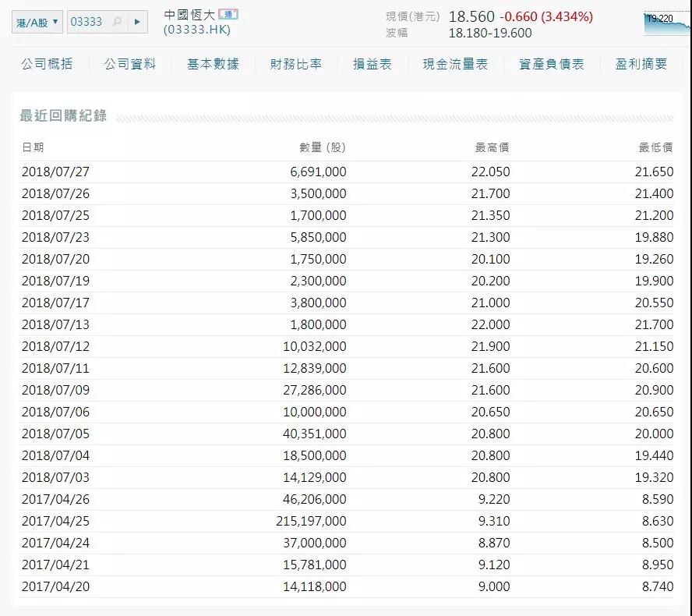Focus the stock code field showing 03333
The height and width of the screenshot is (616, 692).
point(86,22)
